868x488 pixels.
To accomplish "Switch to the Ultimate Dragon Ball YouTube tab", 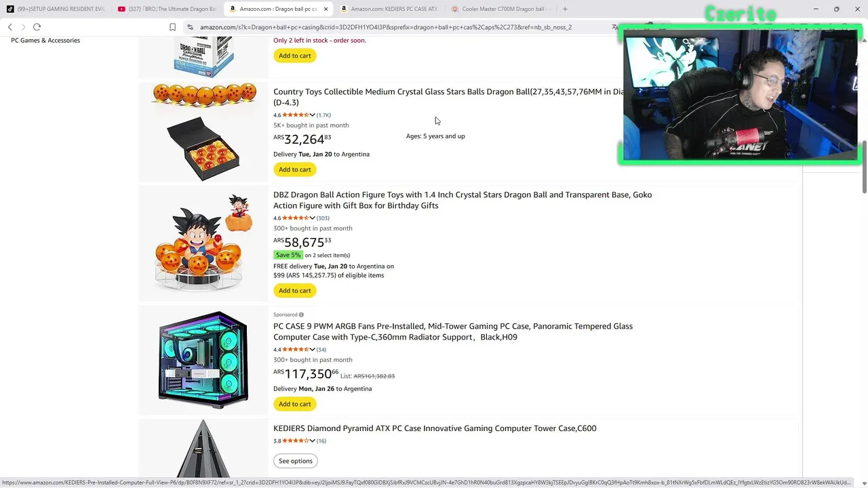I will (x=167, y=9).
